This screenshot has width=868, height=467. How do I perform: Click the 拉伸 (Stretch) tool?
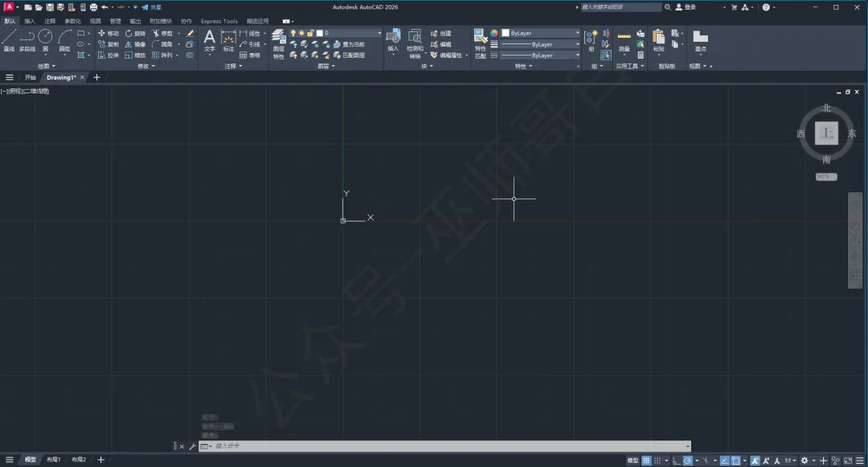[x=108, y=55]
